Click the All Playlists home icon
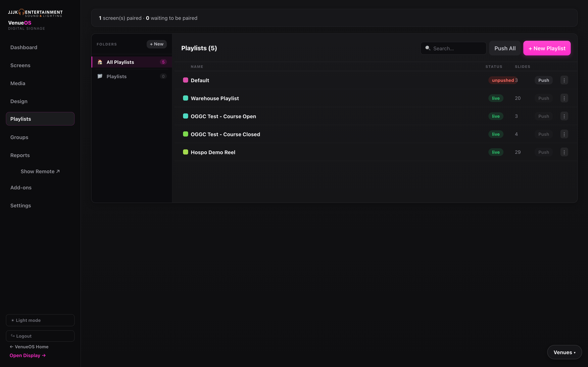Screen dimensions: 588x367 tap(100, 62)
